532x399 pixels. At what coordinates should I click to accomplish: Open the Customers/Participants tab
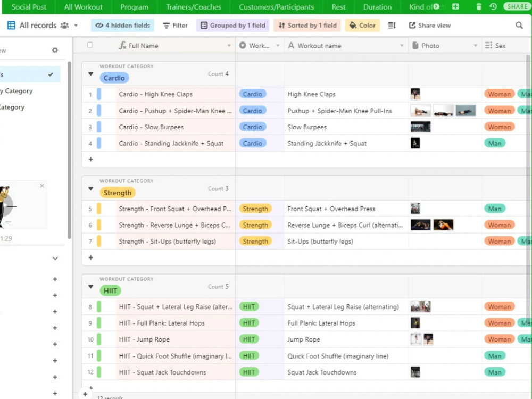276,7
